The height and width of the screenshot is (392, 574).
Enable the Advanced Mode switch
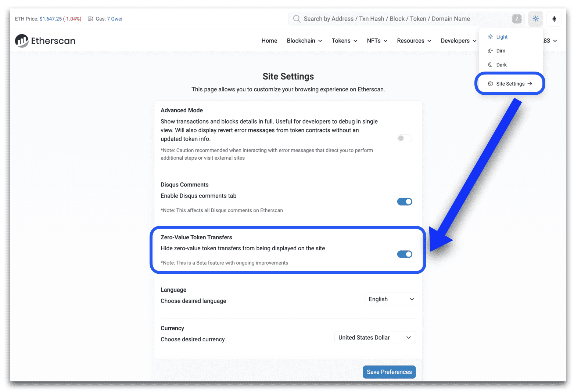pyautogui.click(x=405, y=138)
